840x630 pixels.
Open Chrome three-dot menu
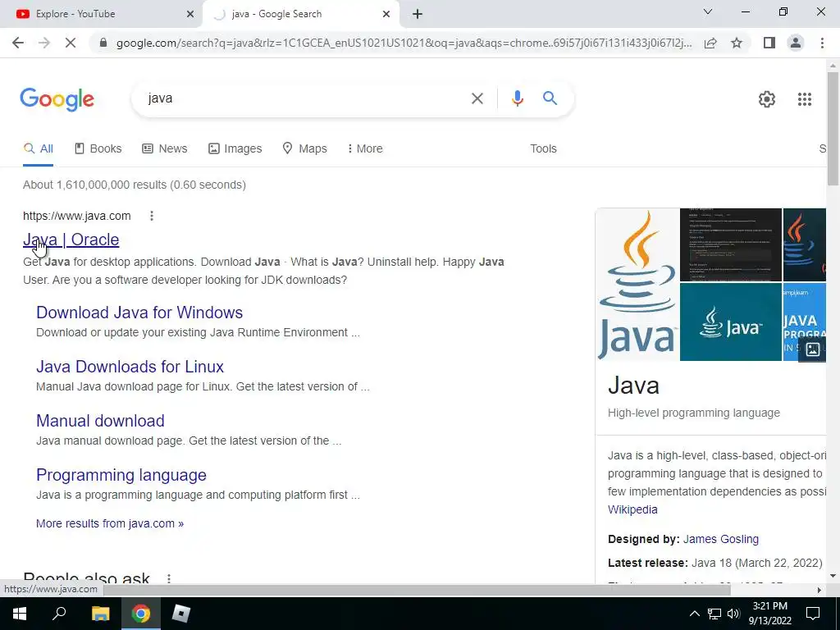(822, 43)
